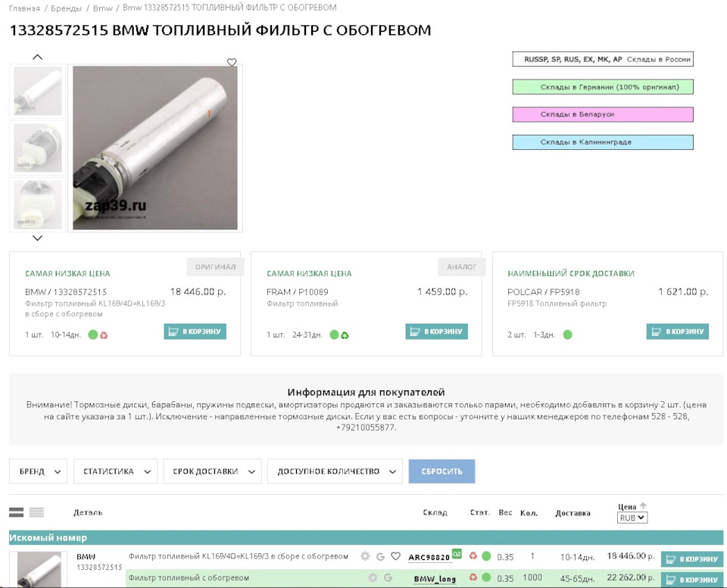Screen dimensions: 727x588
Task: Click the red recycle icon near ARC98820
Action: click(x=473, y=555)
